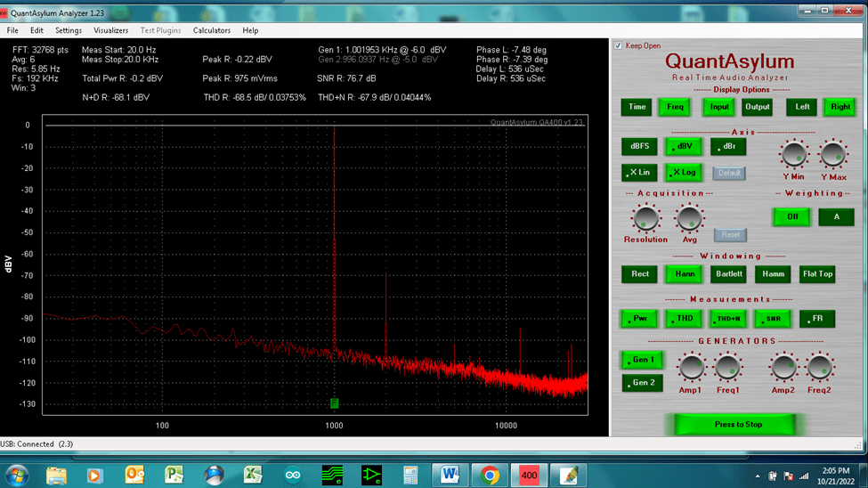Adjust the Amp2 knob

783,367
